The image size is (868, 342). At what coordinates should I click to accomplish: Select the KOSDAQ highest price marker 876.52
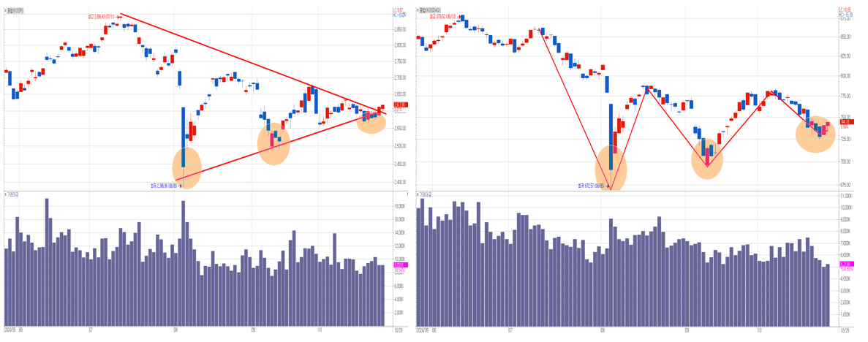pos(443,15)
